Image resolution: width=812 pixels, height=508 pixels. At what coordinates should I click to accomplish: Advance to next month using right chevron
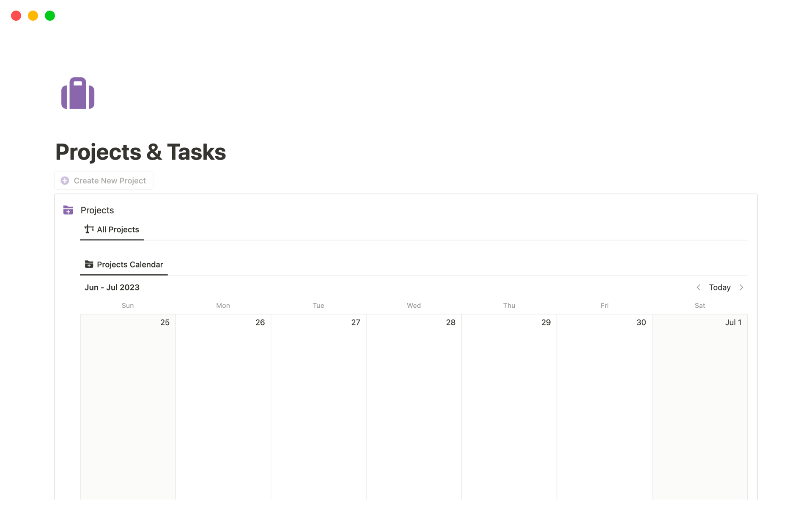[741, 287]
